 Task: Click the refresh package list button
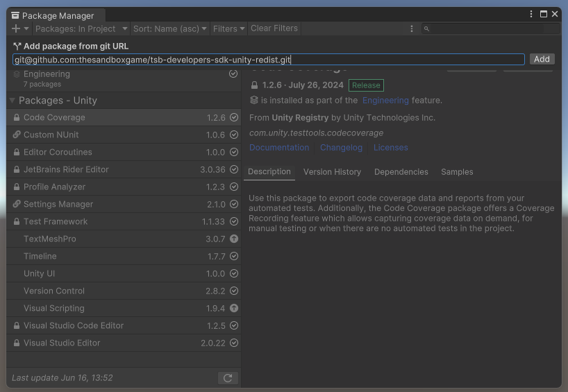tap(228, 378)
